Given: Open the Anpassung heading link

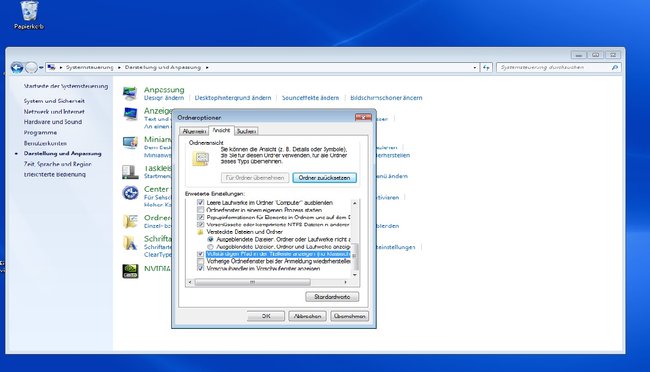Looking at the screenshot, I should pyautogui.click(x=164, y=90).
